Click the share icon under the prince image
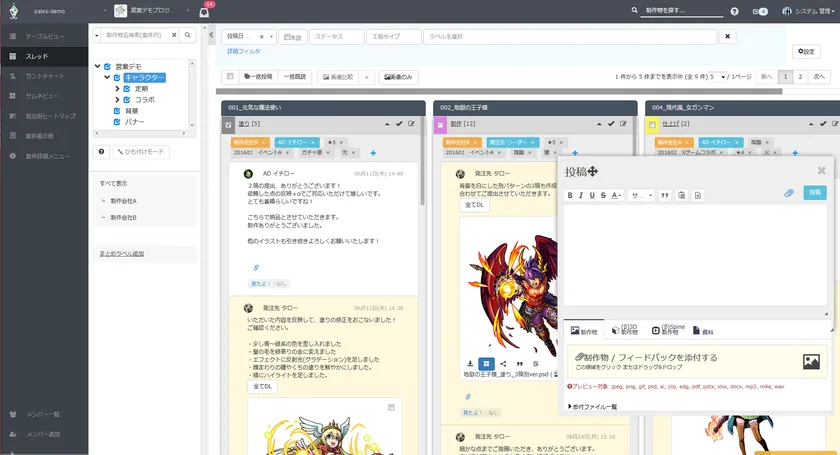The height and width of the screenshot is (455, 840). coord(503,363)
